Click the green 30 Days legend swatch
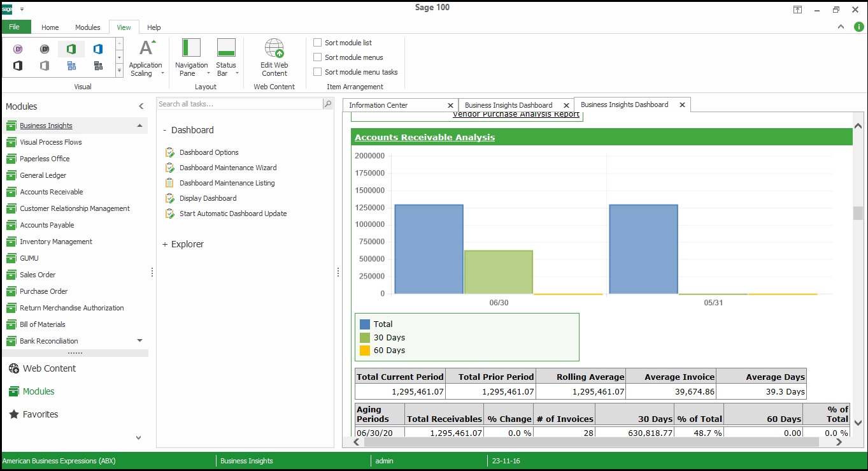The width and height of the screenshot is (868, 471). coord(365,338)
